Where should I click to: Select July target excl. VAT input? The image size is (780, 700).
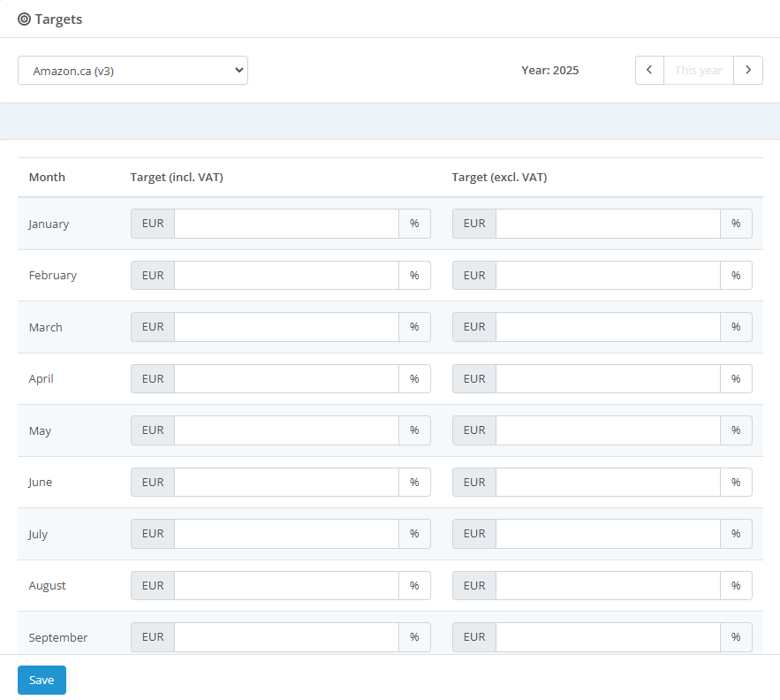pos(608,534)
